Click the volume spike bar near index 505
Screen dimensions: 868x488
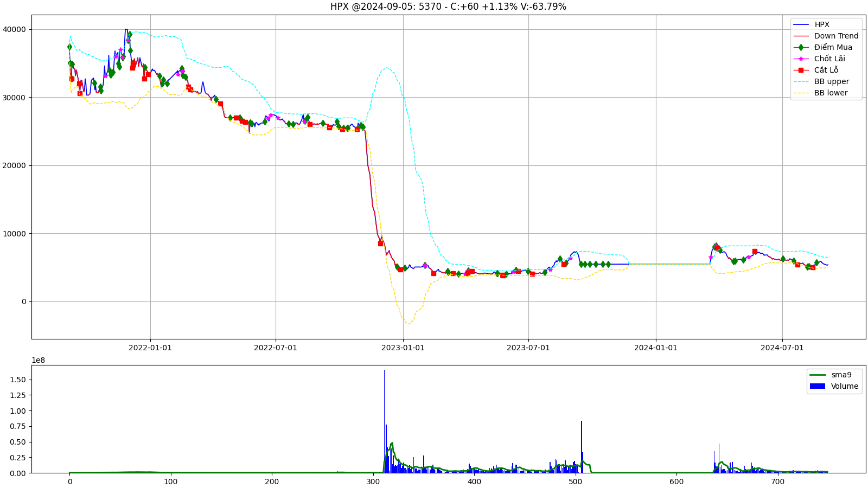(x=582, y=447)
